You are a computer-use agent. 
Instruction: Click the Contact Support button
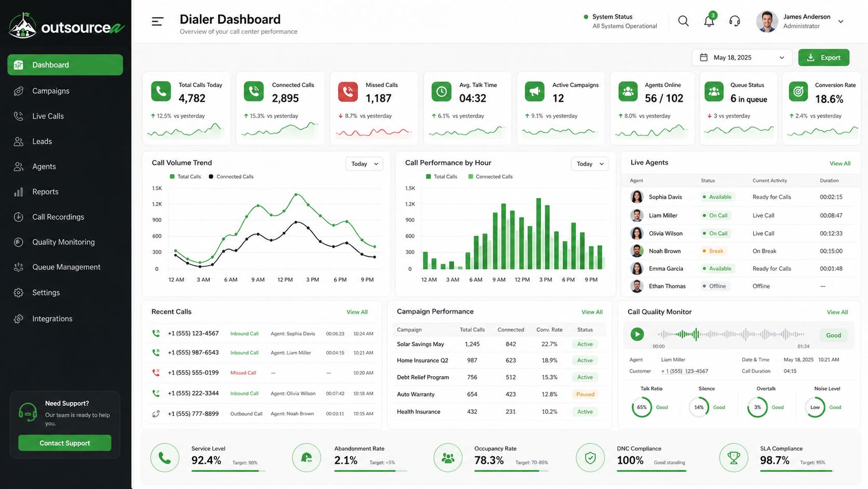tap(65, 443)
